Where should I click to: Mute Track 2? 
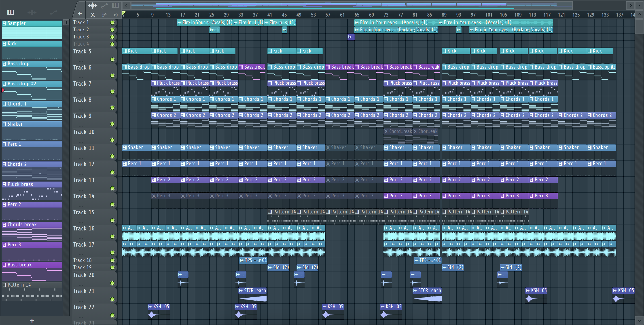click(112, 30)
